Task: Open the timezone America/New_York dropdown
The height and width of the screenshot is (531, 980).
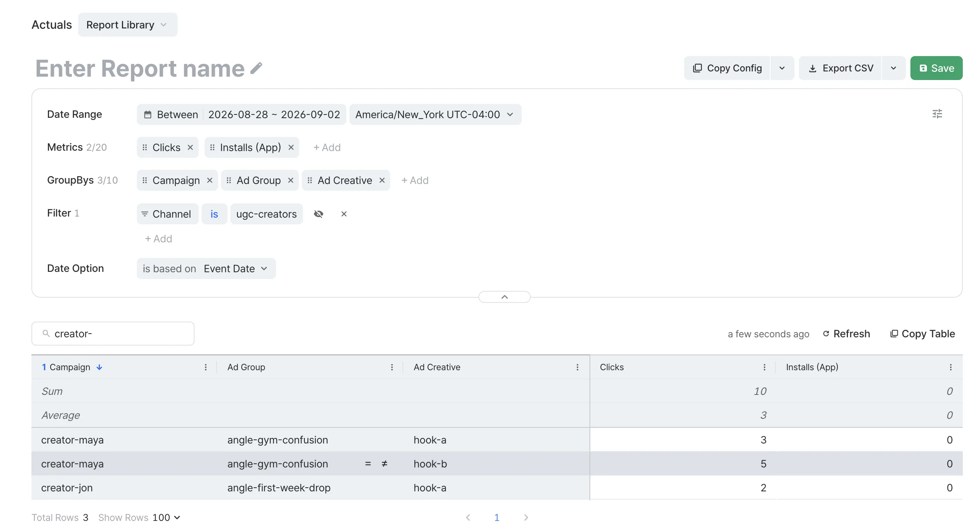Action: (x=435, y=114)
